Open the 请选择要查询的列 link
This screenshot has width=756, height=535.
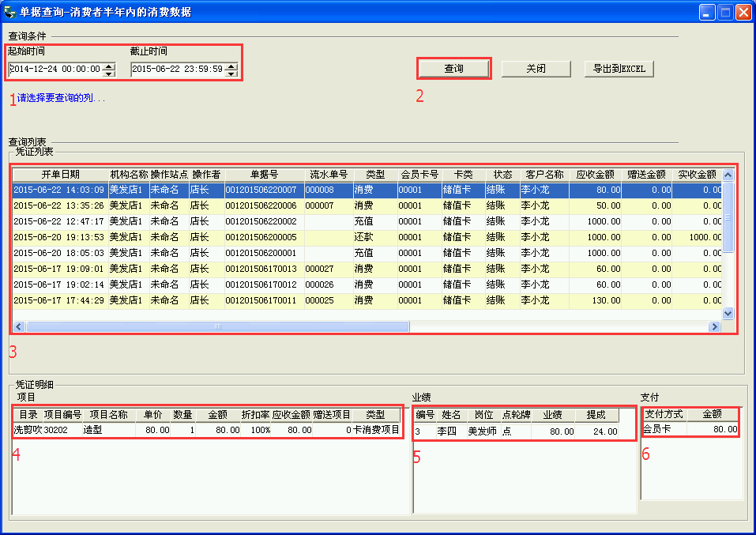[61, 98]
